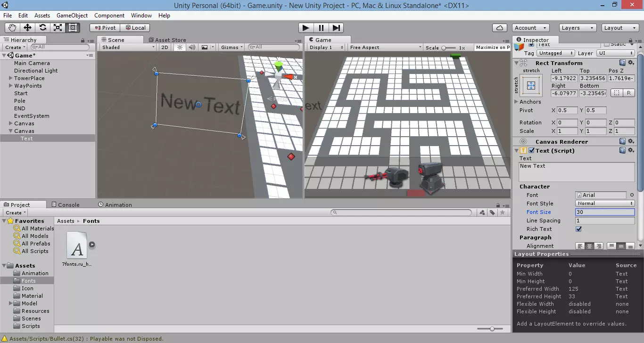The width and height of the screenshot is (644, 343).
Task: Open the Layers dropdown
Action: click(x=578, y=28)
